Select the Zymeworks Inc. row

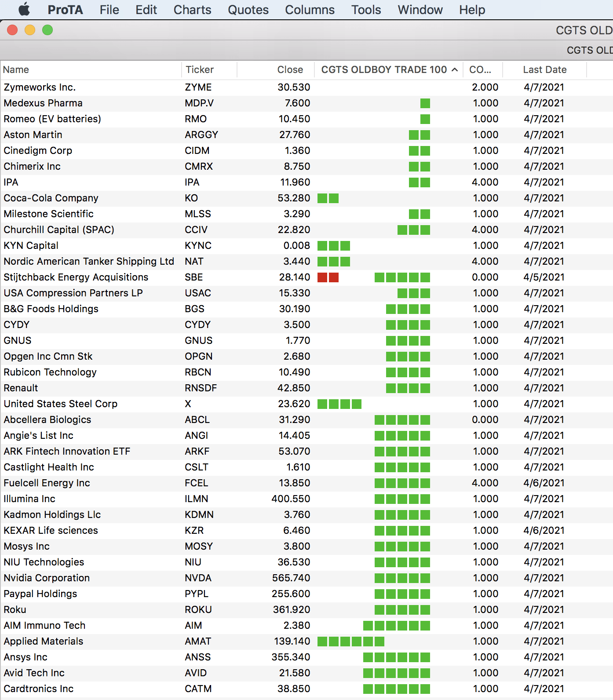point(306,87)
